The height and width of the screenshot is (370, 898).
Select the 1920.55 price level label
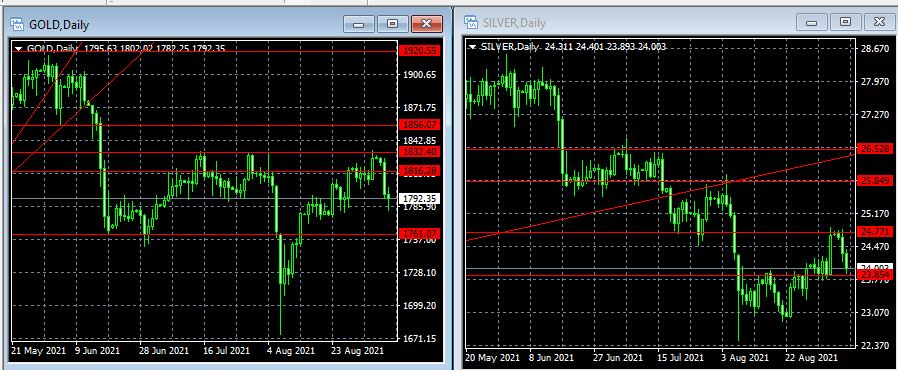point(420,51)
